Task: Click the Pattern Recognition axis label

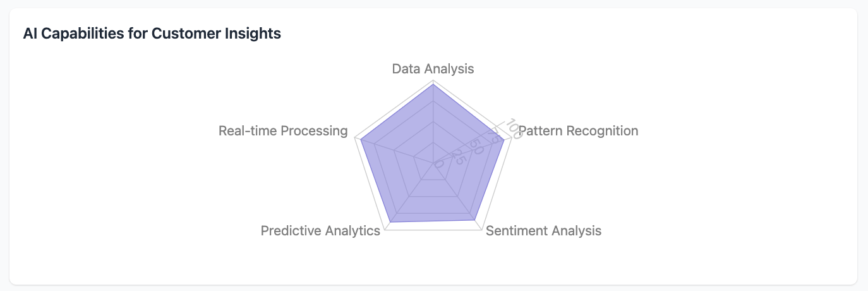Action: pyautogui.click(x=578, y=131)
